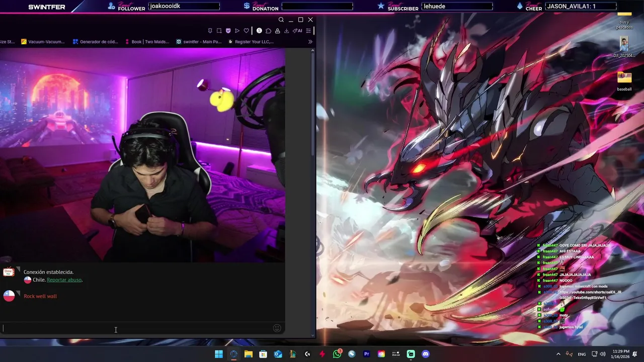Click the 'Rock well wall' chat message
This screenshot has height=362, width=644.
(40, 296)
